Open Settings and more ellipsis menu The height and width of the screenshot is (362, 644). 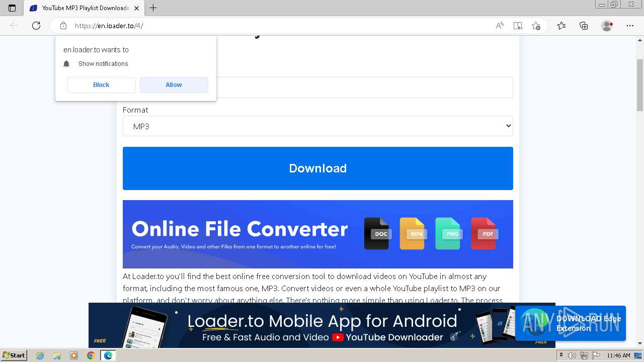[x=630, y=26]
